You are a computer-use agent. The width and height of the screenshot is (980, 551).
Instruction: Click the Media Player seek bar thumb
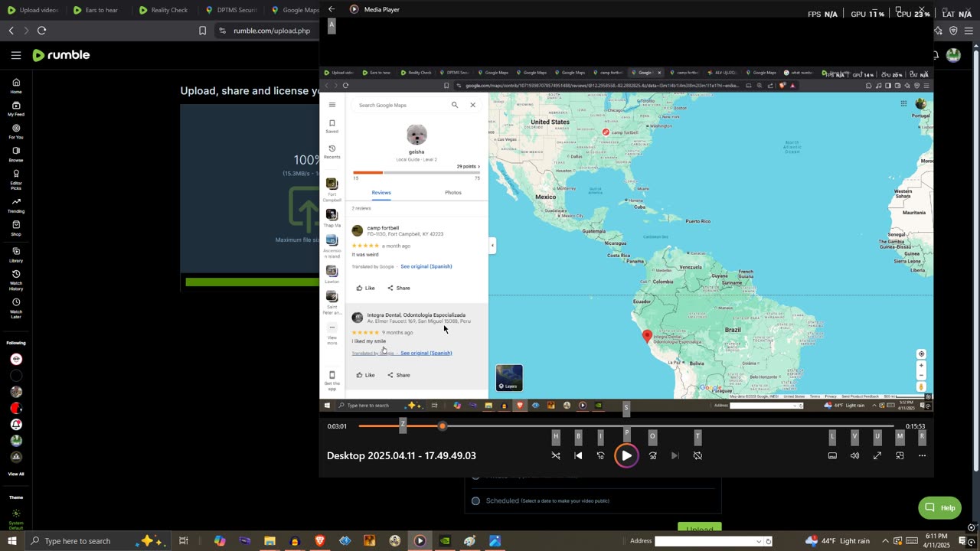[x=442, y=425]
